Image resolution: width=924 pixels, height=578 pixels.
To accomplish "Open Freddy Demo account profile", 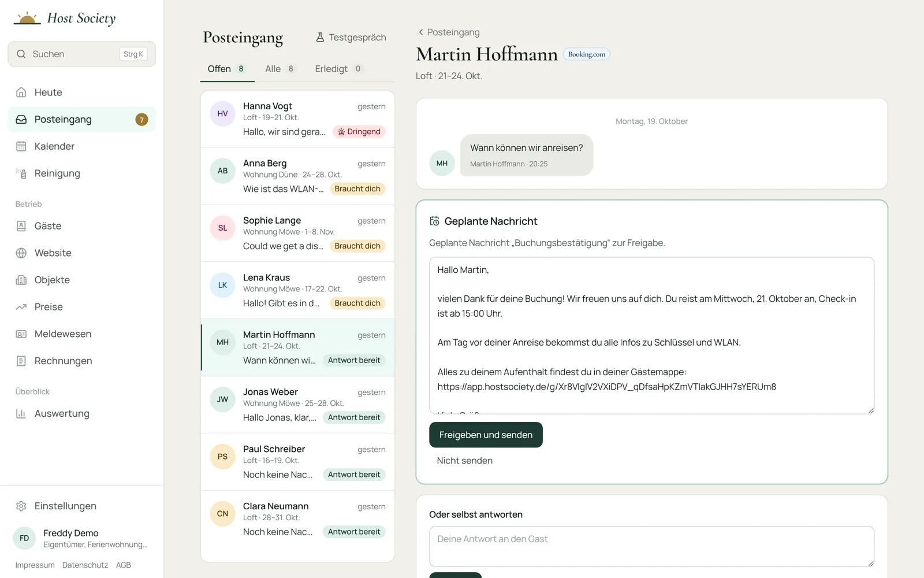I will [82, 538].
